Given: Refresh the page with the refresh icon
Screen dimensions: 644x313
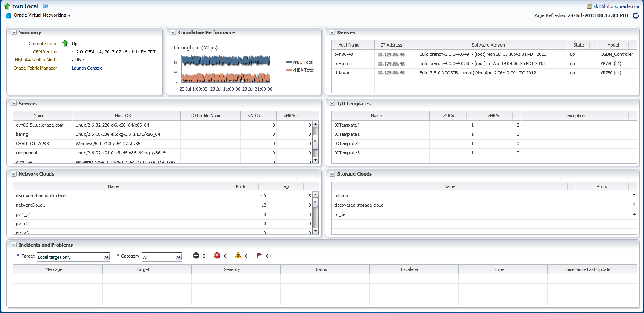Looking at the screenshot, I should coord(636,15).
